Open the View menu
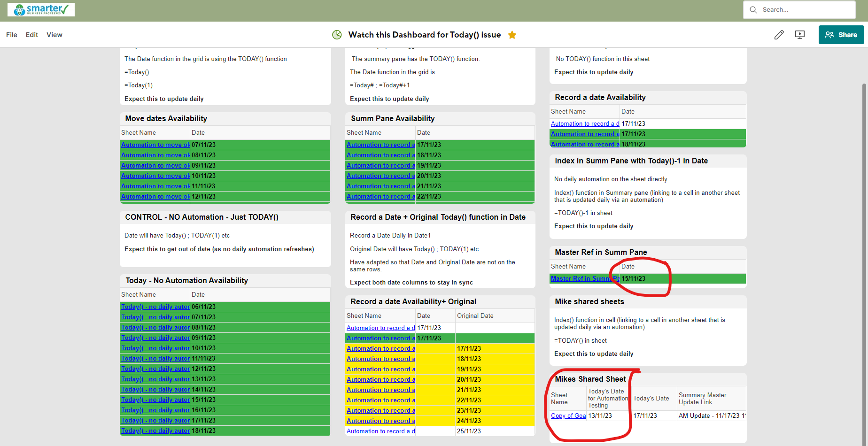Screen dimensions: 868x446 [x=54, y=35]
